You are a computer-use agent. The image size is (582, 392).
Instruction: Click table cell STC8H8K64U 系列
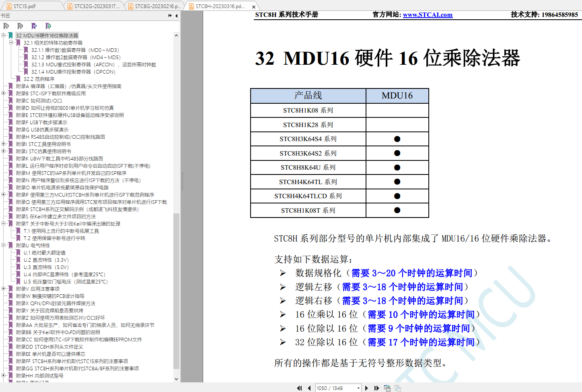coord(308,168)
